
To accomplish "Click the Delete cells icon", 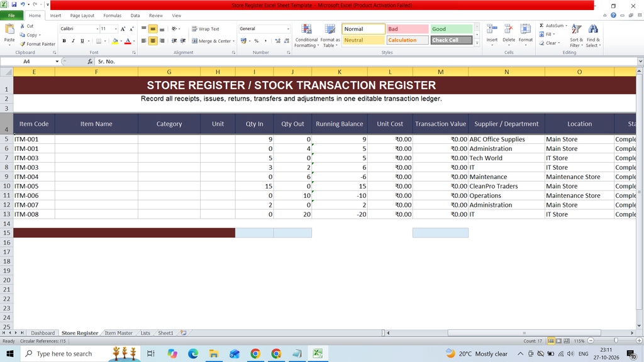I will tap(508, 30).
